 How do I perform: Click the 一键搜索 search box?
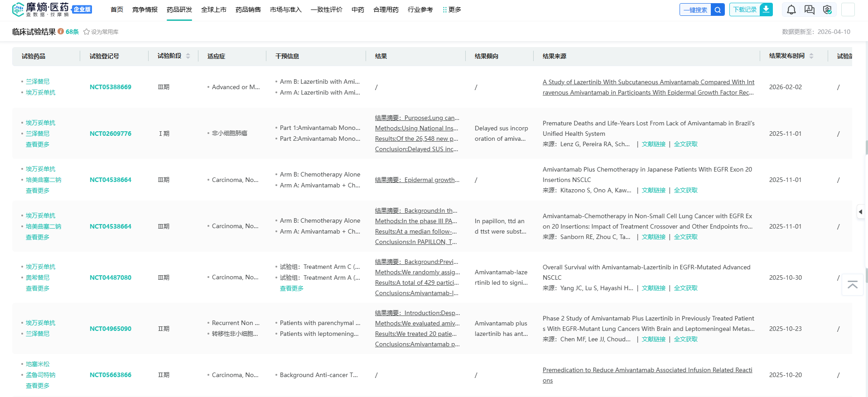[695, 10]
